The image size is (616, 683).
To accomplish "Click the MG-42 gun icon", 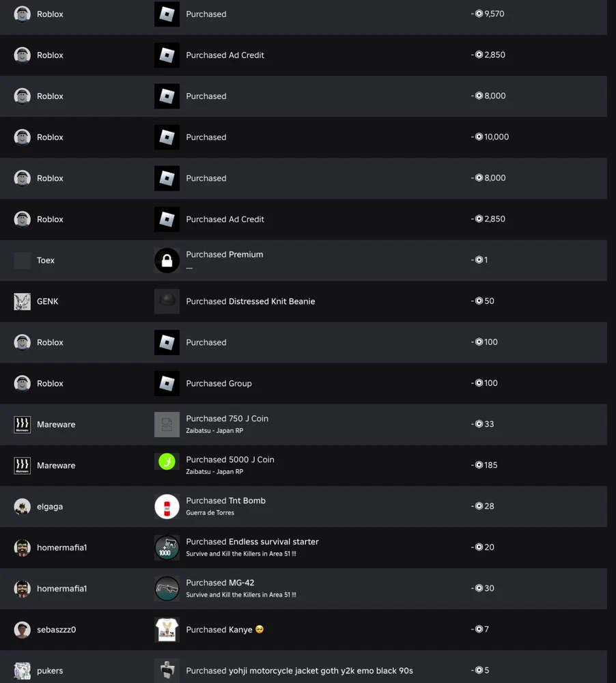I will click(x=167, y=588).
